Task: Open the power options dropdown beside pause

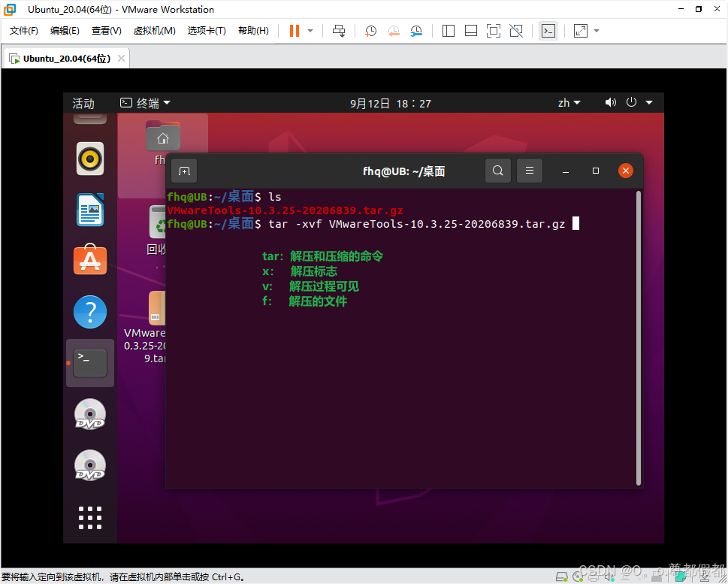Action: tap(310, 31)
